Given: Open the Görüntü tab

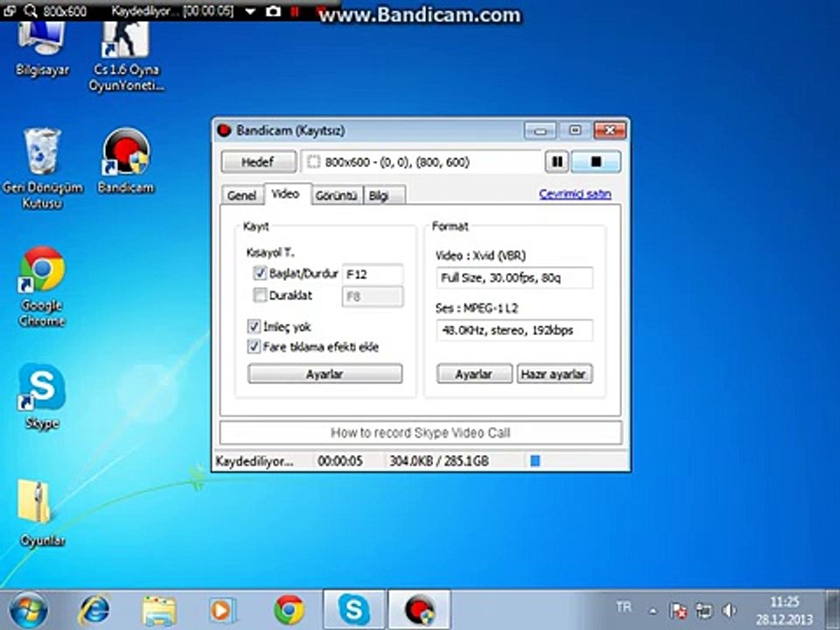Looking at the screenshot, I should [336, 195].
